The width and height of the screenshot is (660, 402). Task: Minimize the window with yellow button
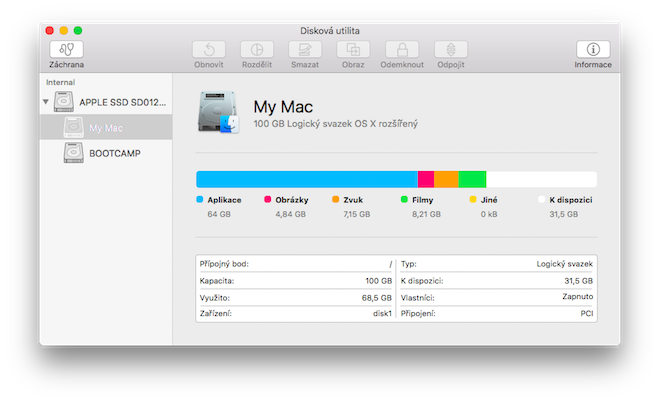click(x=64, y=30)
